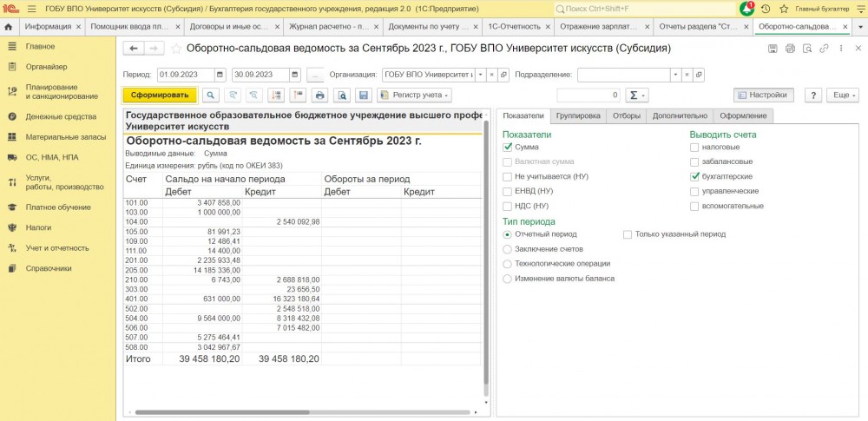Uncheck the Сумма checkbox
This screenshot has height=421, width=868.
coord(508,148)
